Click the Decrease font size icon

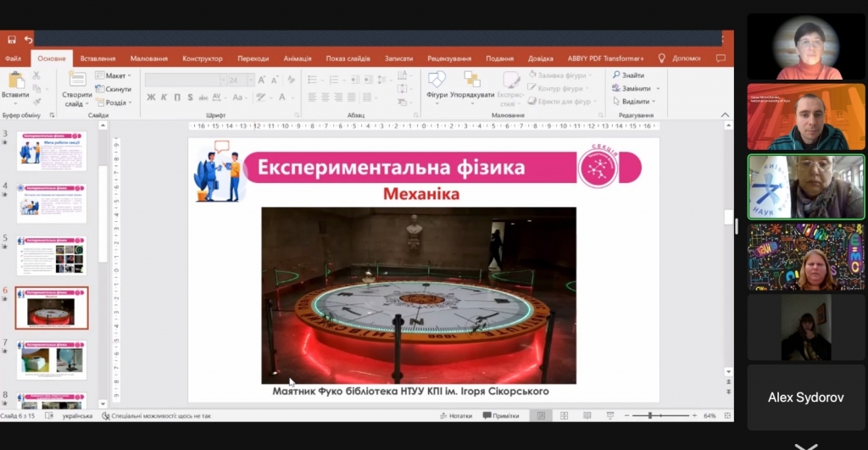click(x=275, y=81)
